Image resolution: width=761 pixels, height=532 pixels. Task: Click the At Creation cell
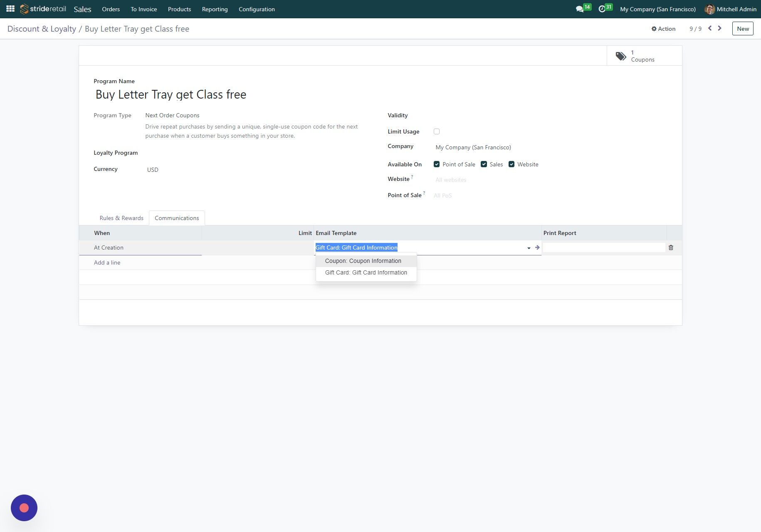(141, 247)
